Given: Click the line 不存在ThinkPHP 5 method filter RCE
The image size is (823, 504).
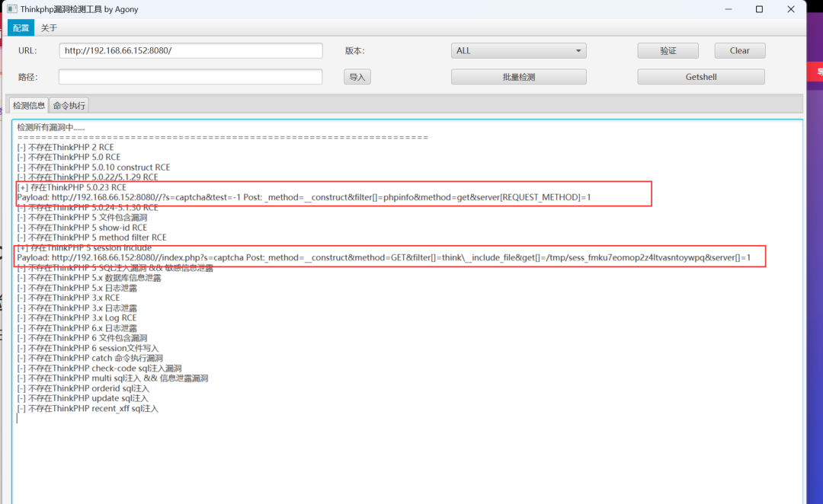Looking at the screenshot, I should point(92,238).
